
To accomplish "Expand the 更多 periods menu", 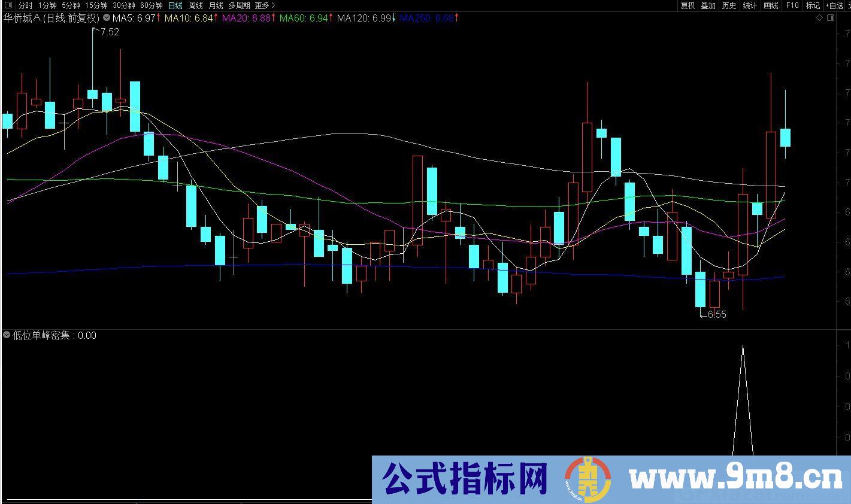I will (265, 5).
